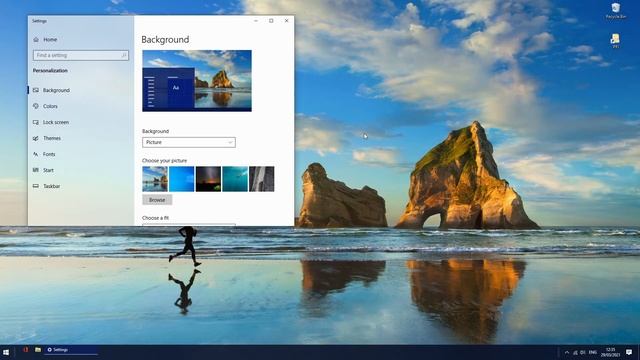The image size is (640, 360).
Task: Open the Choose a fit dropdown
Action: click(189, 224)
